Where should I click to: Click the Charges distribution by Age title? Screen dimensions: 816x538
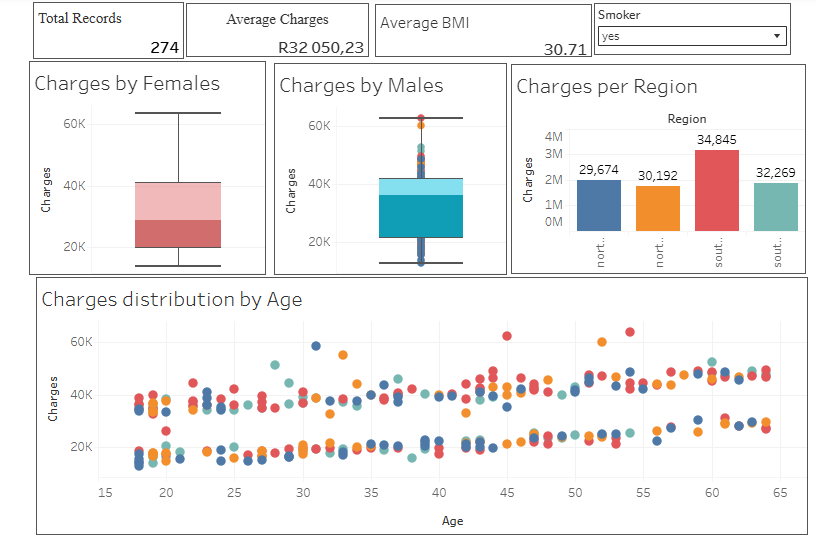point(171,299)
